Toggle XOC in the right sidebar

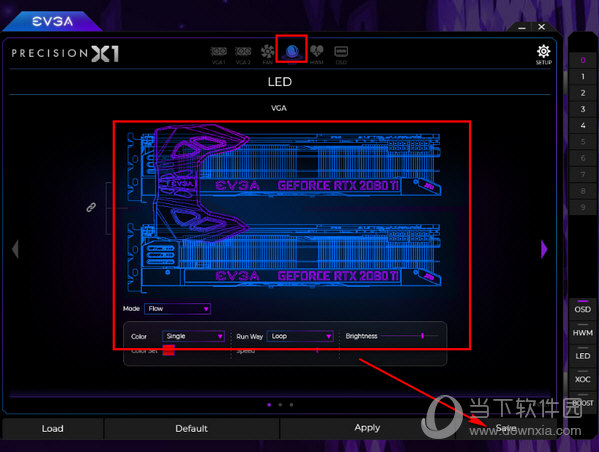pos(583,379)
